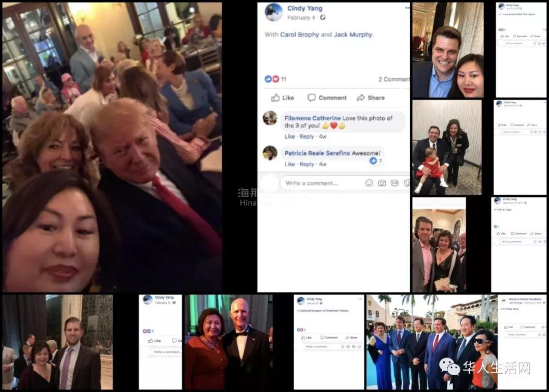Open the tagged Carol Brophy profile link
This screenshot has height=392, width=549.
(x=299, y=35)
